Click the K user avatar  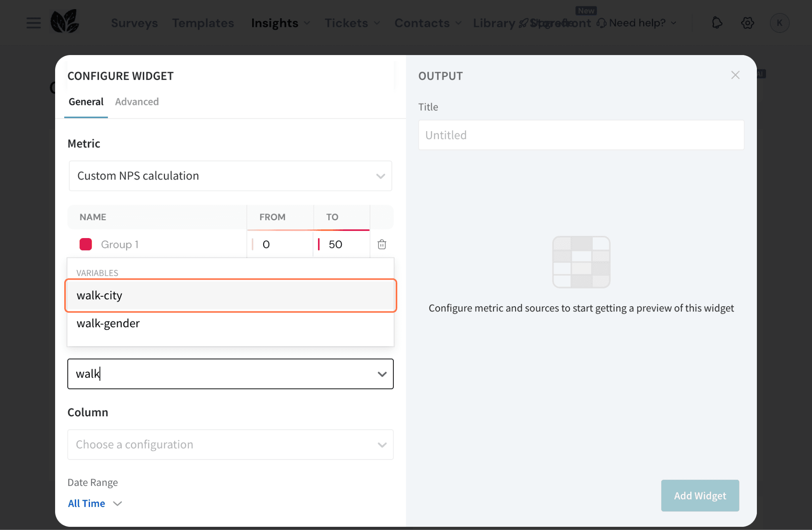click(x=779, y=23)
